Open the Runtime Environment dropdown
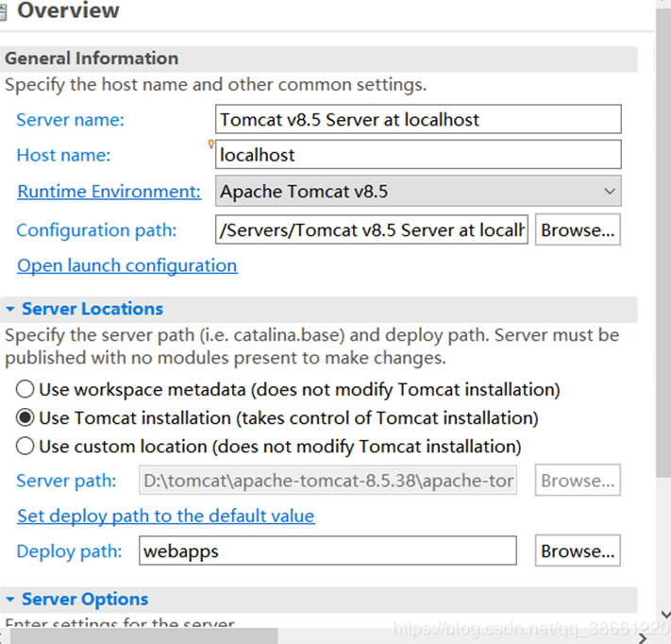The width and height of the screenshot is (671, 644). (418, 191)
